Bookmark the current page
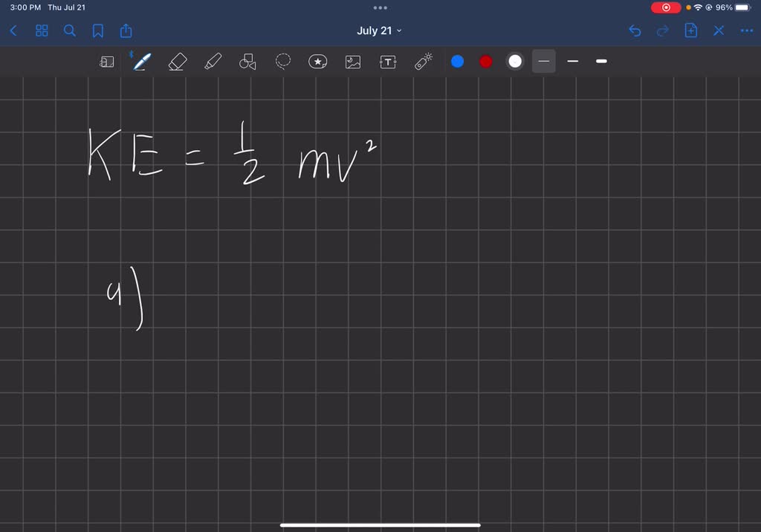This screenshot has width=761, height=532. click(98, 31)
